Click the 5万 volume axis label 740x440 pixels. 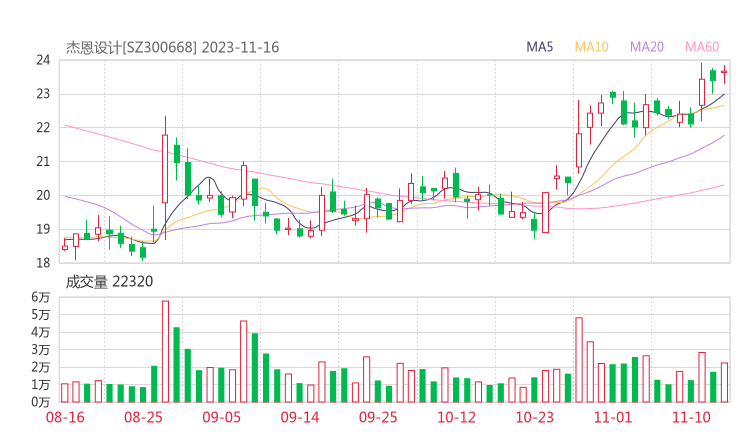coord(41,314)
